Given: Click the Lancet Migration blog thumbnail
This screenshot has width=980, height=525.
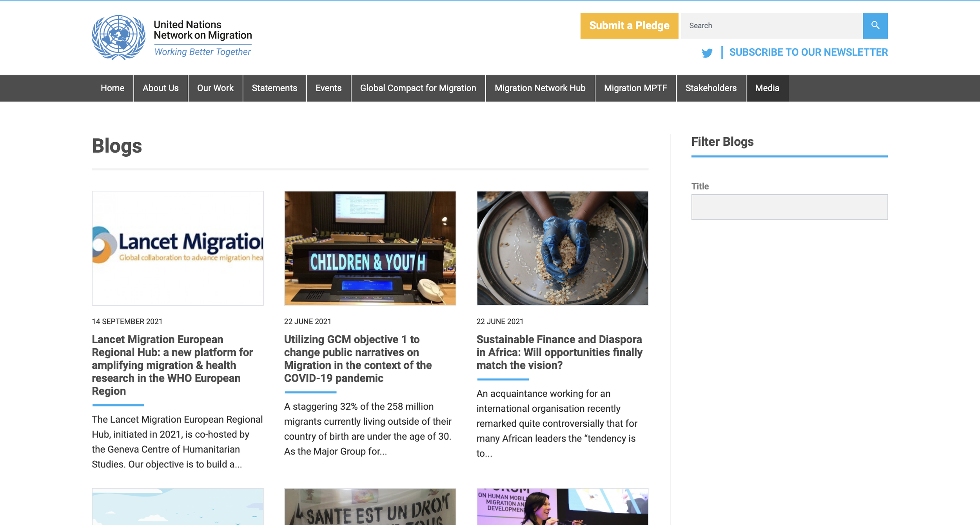Looking at the screenshot, I should point(178,248).
